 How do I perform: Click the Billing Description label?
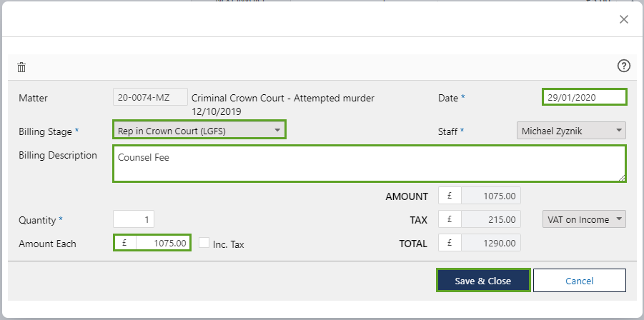[x=58, y=156]
